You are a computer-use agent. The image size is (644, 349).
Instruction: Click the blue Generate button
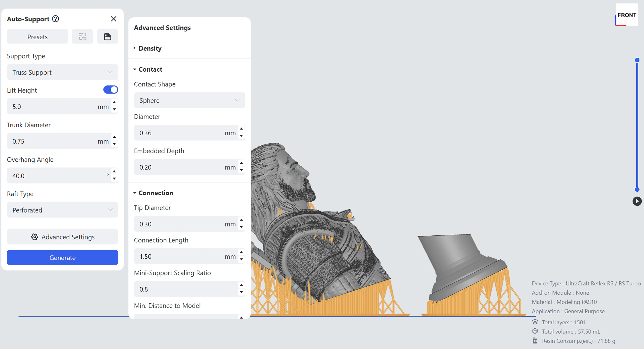coord(63,258)
